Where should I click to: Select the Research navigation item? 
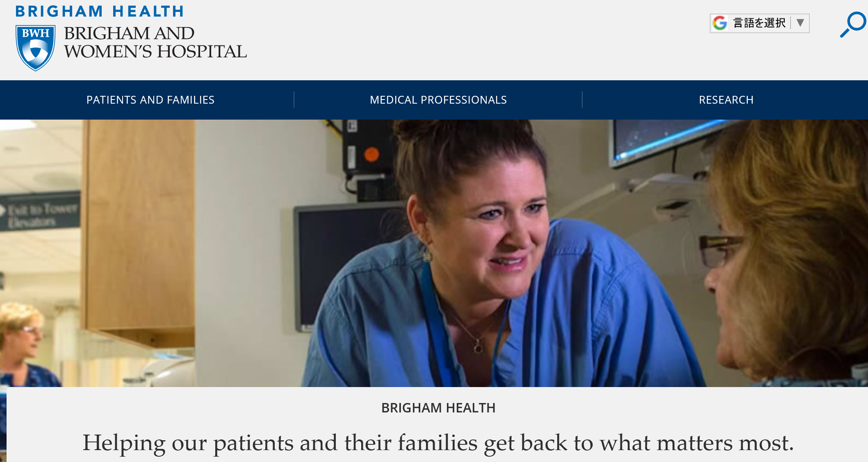(x=726, y=100)
